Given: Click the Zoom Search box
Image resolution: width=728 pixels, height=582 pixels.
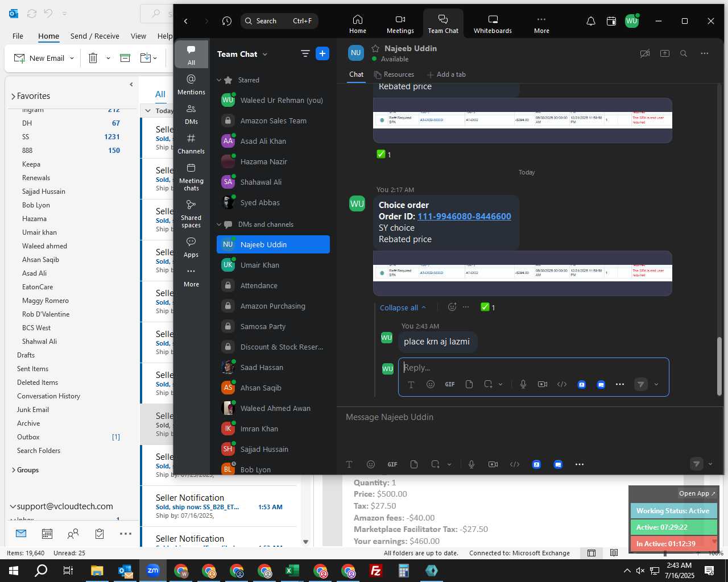Looking at the screenshot, I should (279, 21).
